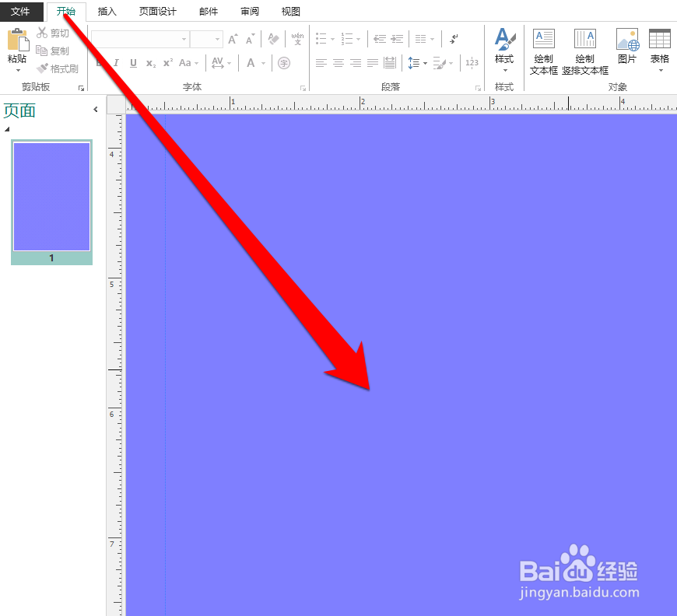Switch to the 邮件 Mailings tab
677x616 pixels.
click(x=209, y=11)
